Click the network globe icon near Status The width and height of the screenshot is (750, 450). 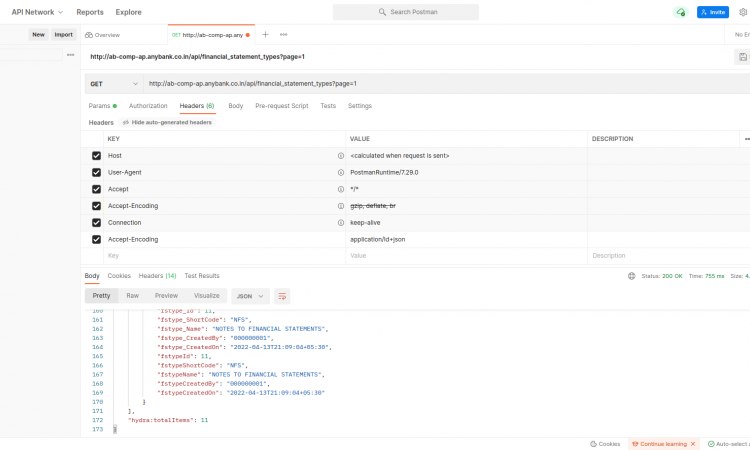pos(631,276)
